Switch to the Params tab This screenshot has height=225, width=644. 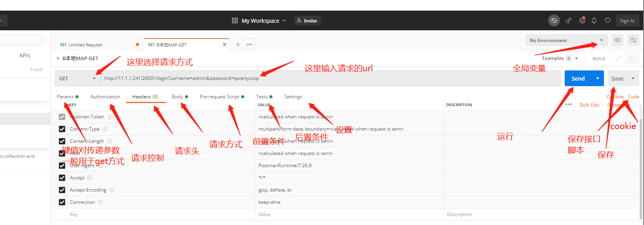[x=68, y=96]
